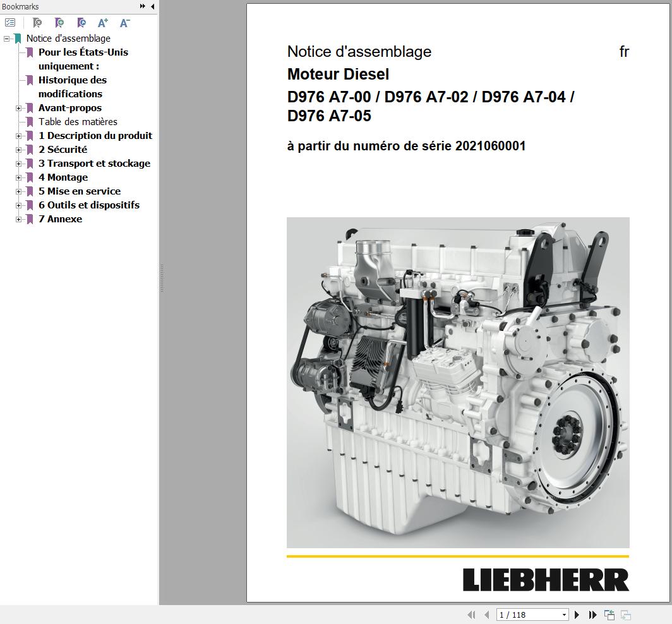Expand the 4 Montage bookmark

coord(18,177)
